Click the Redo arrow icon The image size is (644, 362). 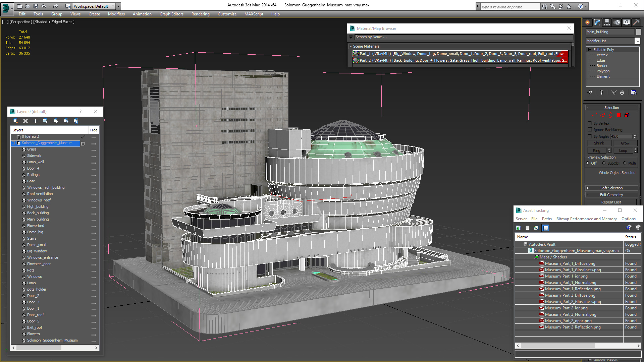tap(56, 6)
